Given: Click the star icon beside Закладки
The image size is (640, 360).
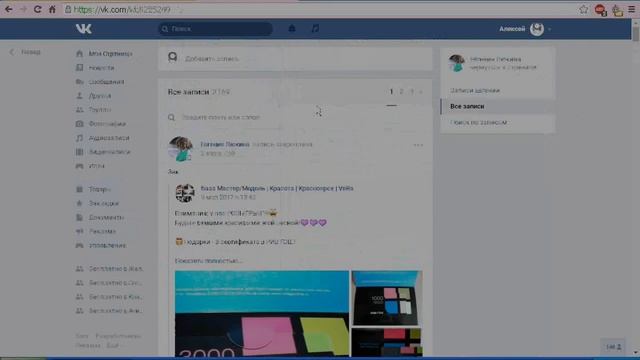Looking at the screenshot, I should click(80, 203).
